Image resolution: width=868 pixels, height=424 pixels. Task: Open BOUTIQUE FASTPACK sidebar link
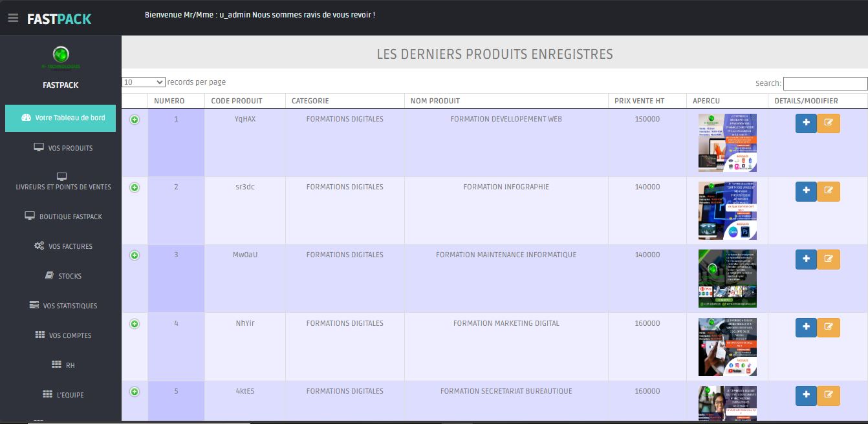coord(63,217)
